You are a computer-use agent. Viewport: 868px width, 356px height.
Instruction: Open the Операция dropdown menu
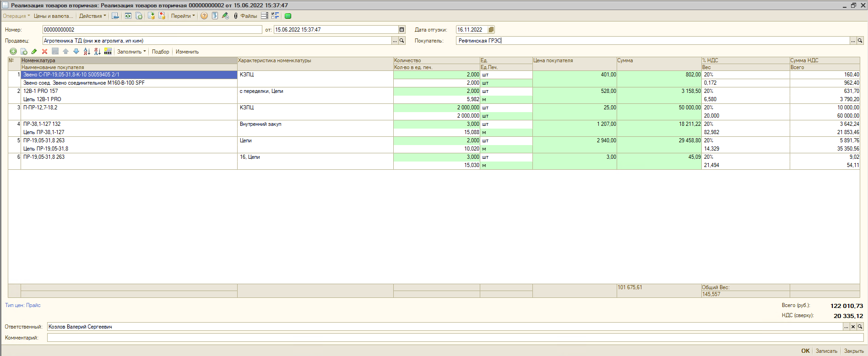click(x=16, y=16)
